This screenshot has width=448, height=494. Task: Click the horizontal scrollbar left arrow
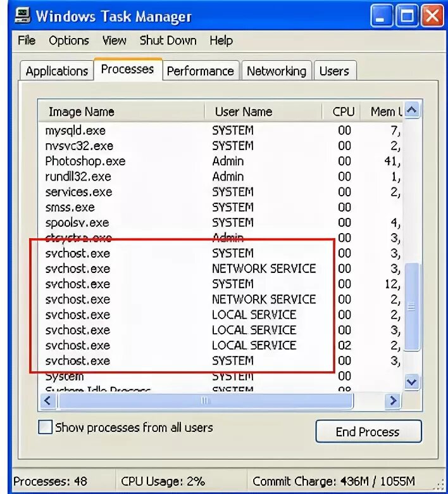point(48,401)
